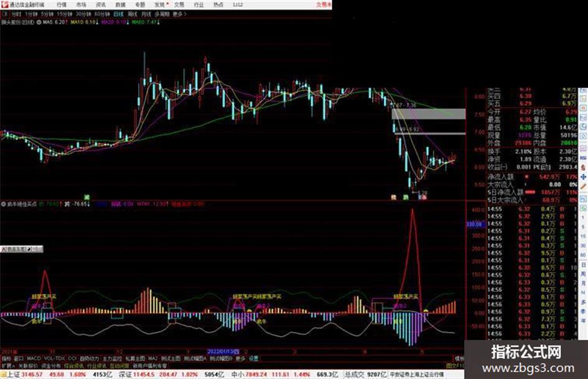Open the 互动问答 tab
The width and height of the screenshot is (588, 379).
pyautogui.click(x=119, y=365)
